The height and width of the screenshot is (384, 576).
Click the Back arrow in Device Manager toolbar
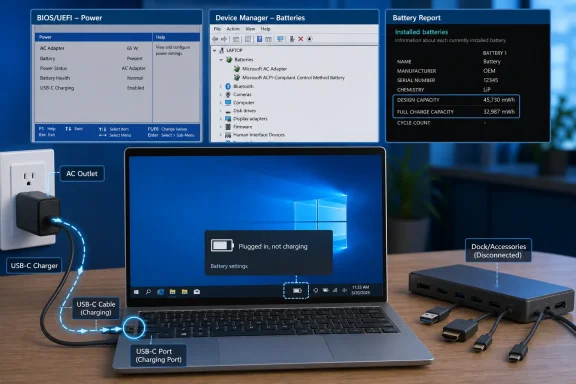[x=215, y=39]
